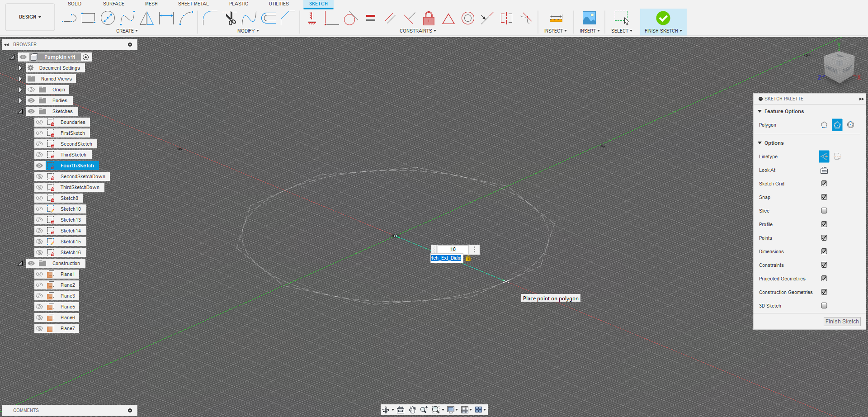Click the Insert image icon
This screenshot has width=868, height=417.
point(589,18)
